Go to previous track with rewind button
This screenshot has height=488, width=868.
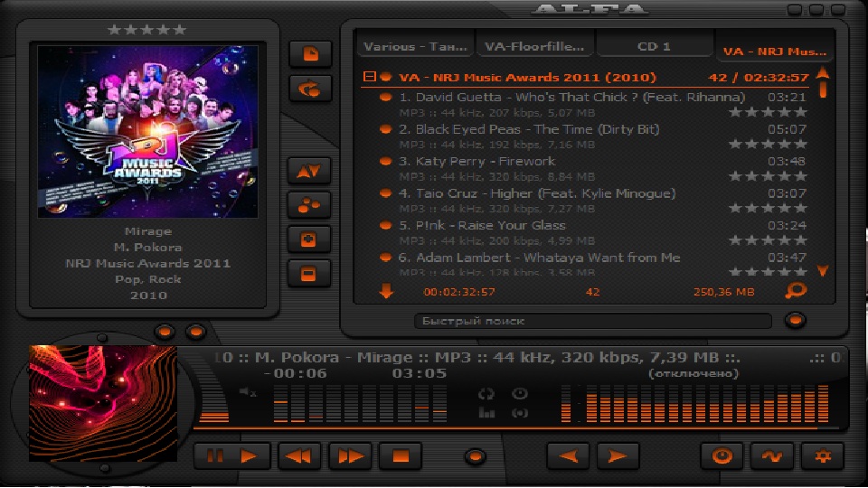coord(299,456)
